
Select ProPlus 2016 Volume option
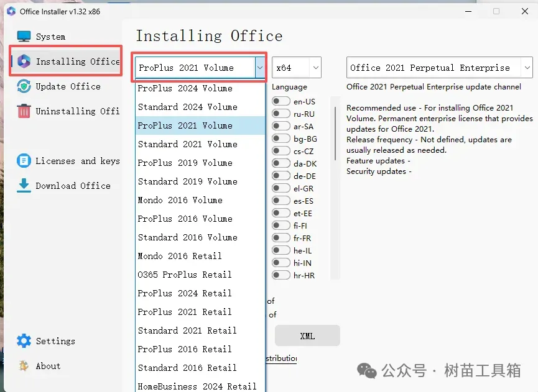pos(200,219)
